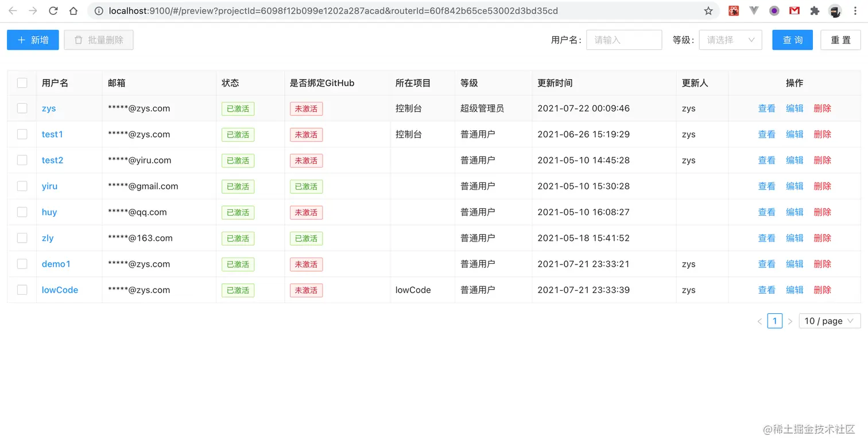This screenshot has width=868, height=448.
Task: Open user zys profile link
Action: pyautogui.click(x=49, y=108)
